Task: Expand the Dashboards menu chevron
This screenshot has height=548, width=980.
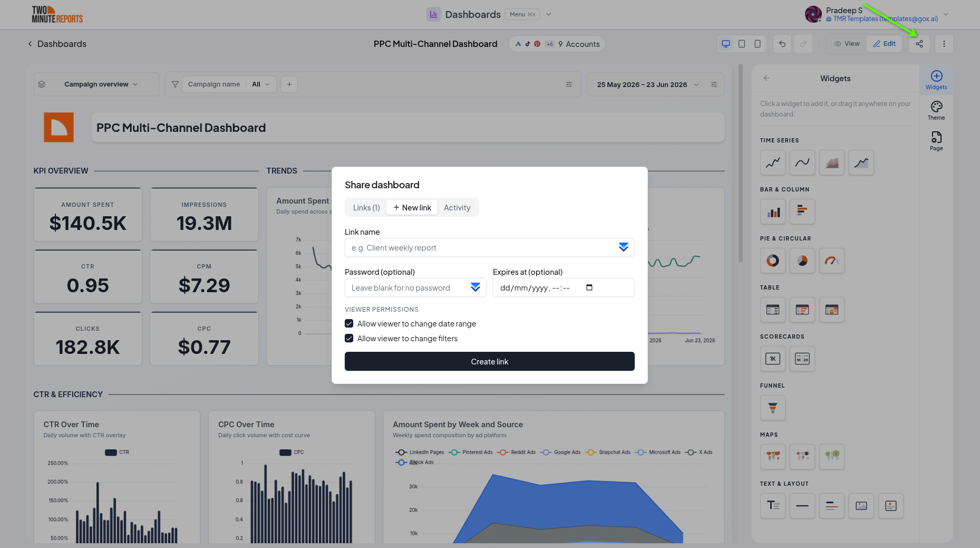Action: [x=549, y=14]
